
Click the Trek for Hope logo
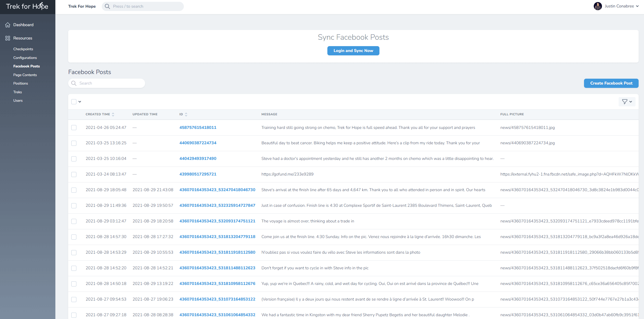coord(27,6)
